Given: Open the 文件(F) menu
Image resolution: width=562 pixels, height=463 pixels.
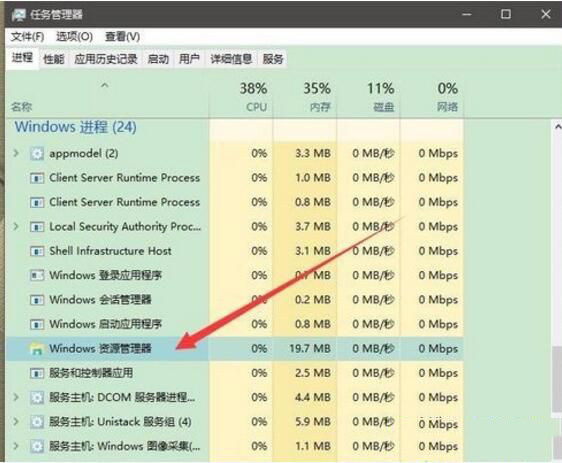Looking at the screenshot, I should 28,37.
